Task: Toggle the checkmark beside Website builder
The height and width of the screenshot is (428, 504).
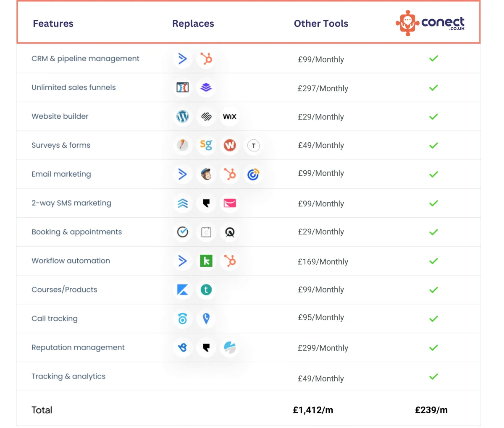Action: 433,117
